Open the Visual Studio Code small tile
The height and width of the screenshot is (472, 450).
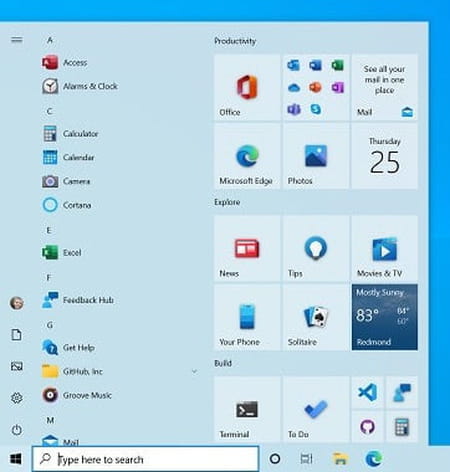click(367, 392)
